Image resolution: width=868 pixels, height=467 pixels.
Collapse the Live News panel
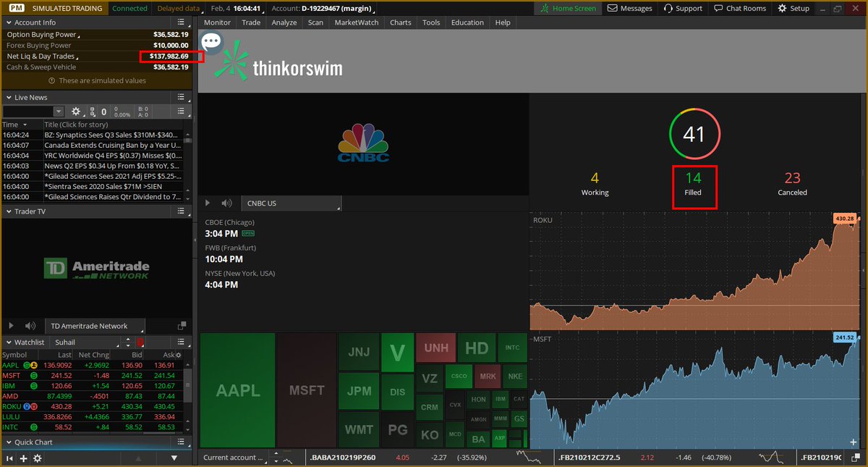8,97
